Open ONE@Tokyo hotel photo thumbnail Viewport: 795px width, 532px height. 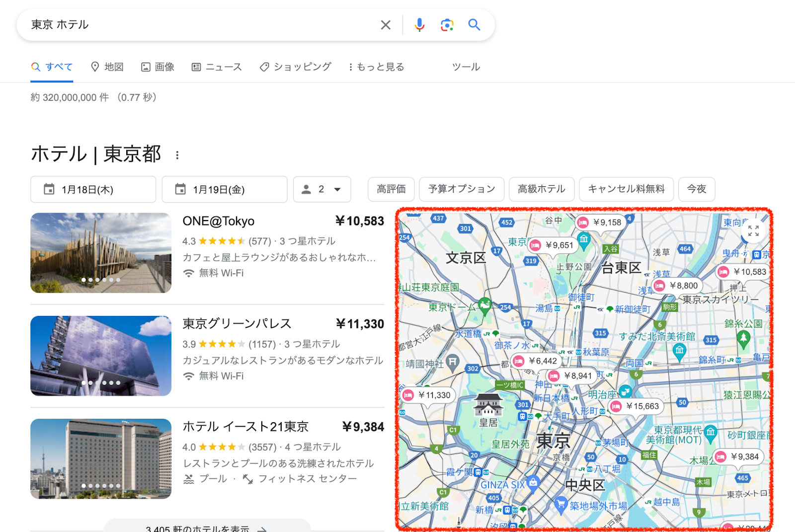(101, 253)
